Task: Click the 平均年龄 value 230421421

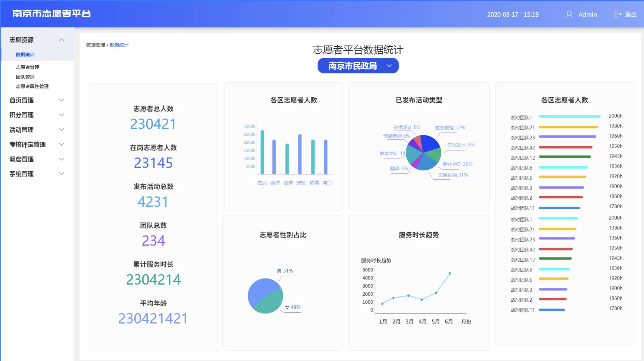Action: [x=153, y=318]
